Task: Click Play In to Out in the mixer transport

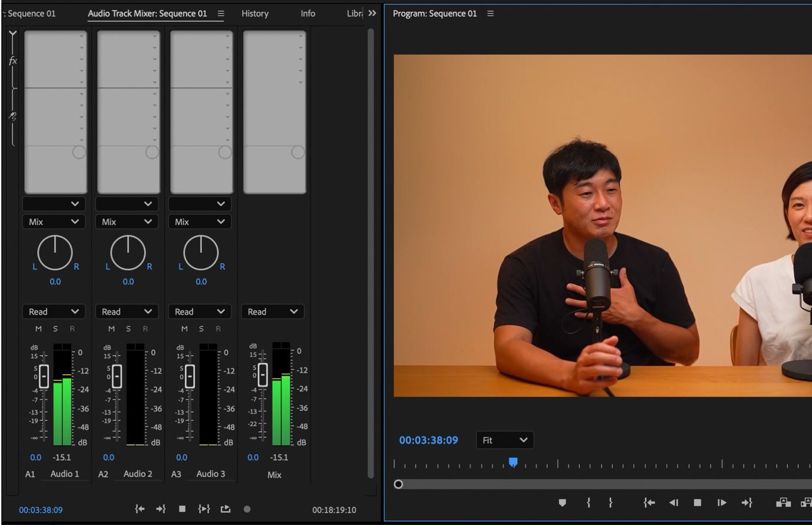Action: tap(204, 509)
